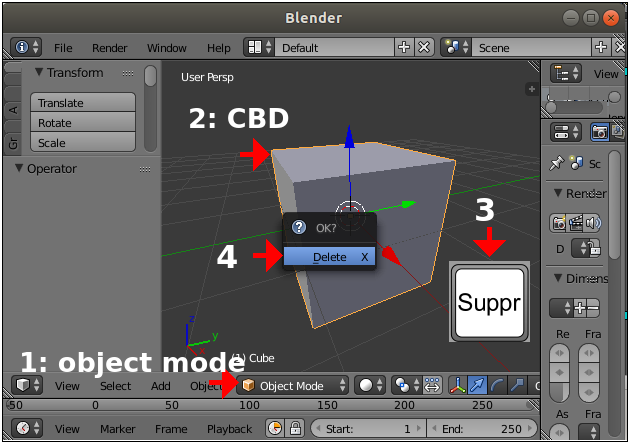
Task: Open the outliner View menu
Action: tap(606, 74)
